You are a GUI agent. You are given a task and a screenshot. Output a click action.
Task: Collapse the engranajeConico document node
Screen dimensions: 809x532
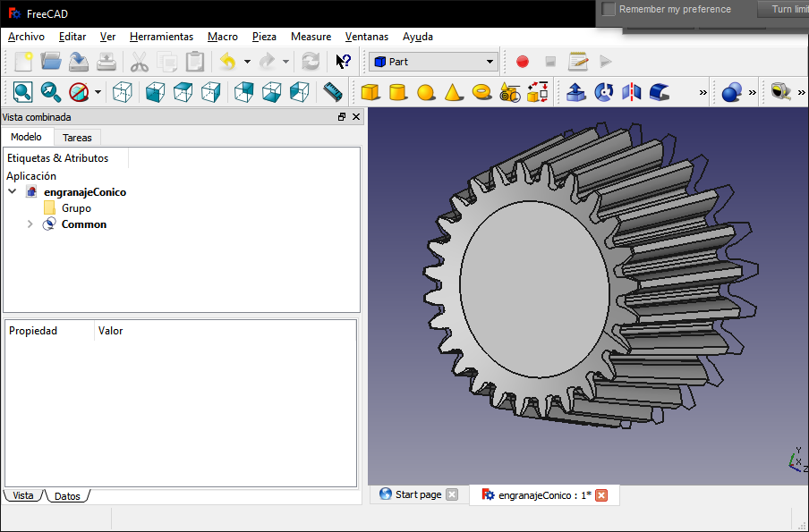(13, 192)
